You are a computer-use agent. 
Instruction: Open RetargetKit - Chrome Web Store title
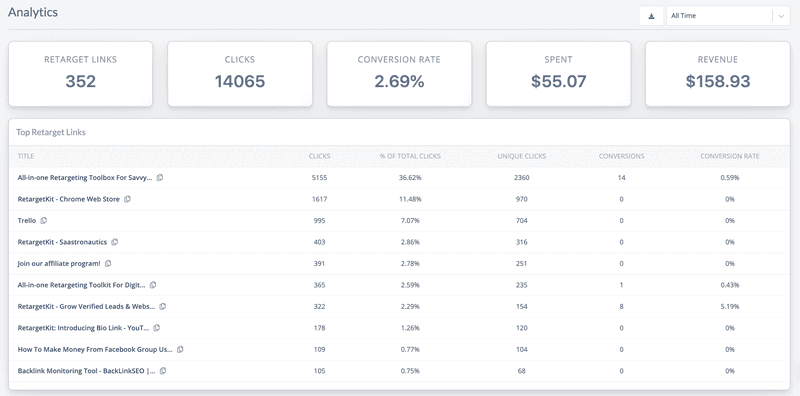click(x=68, y=199)
